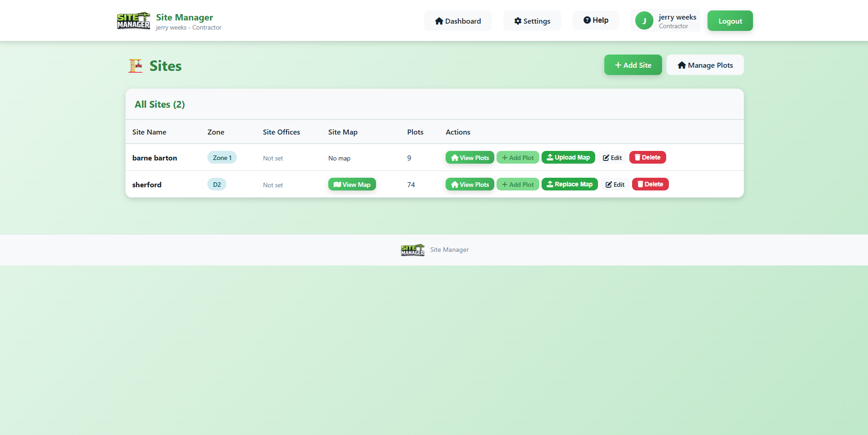
Task: Click Manage Plots near the Sites heading
Action: (705, 65)
